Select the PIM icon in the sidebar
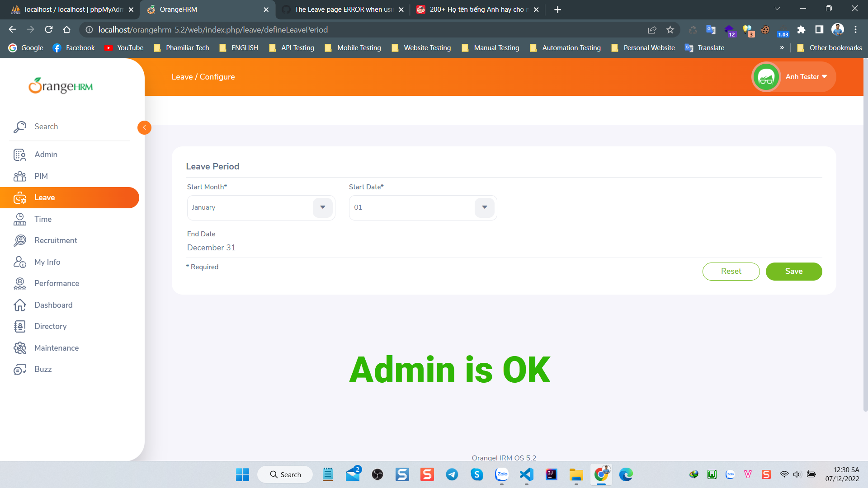 19,176
